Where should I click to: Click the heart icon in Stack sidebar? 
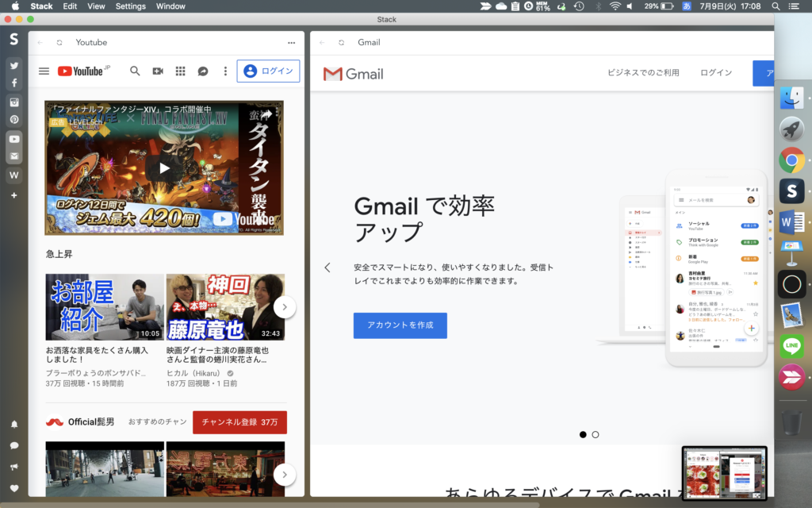(14, 488)
